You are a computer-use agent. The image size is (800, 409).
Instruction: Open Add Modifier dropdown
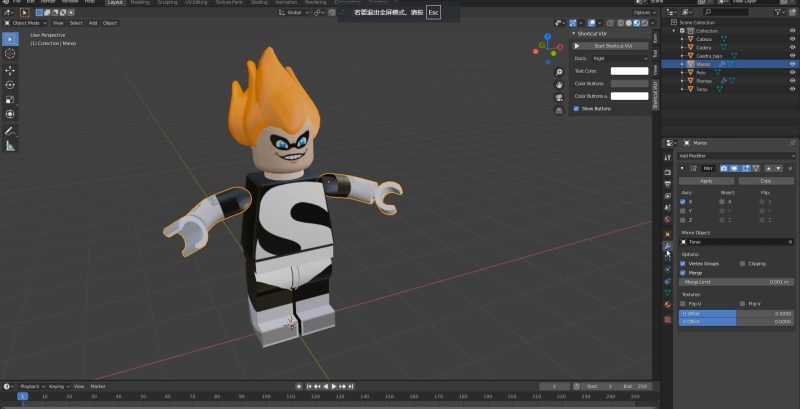pos(736,156)
